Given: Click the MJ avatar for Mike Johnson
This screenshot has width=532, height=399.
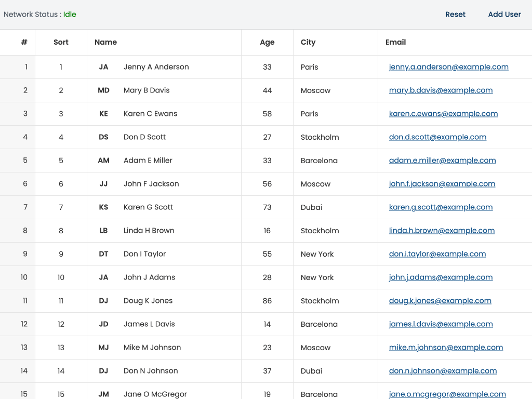Looking at the screenshot, I should [103, 348].
